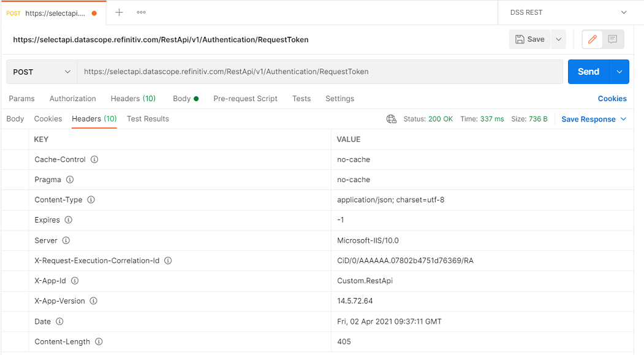Open the Save options dropdown arrow
This screenshot has height=355, width=644.
pyautogui.click(x=559, y=39)
